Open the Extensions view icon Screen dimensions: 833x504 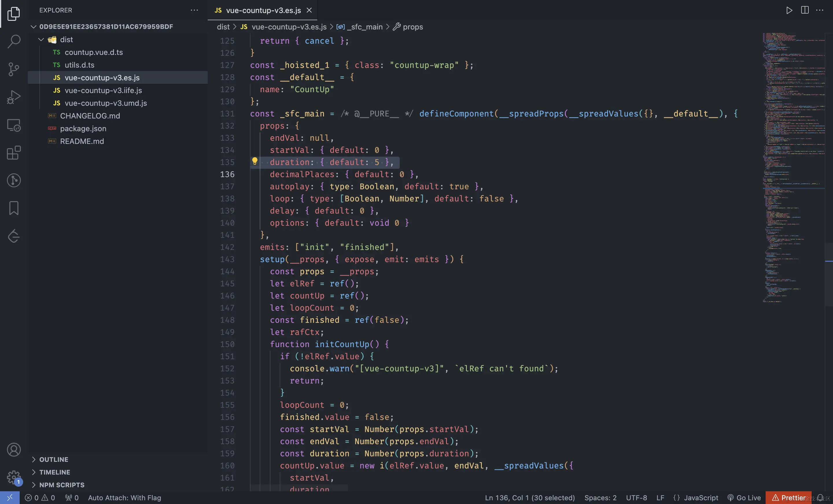14,153
